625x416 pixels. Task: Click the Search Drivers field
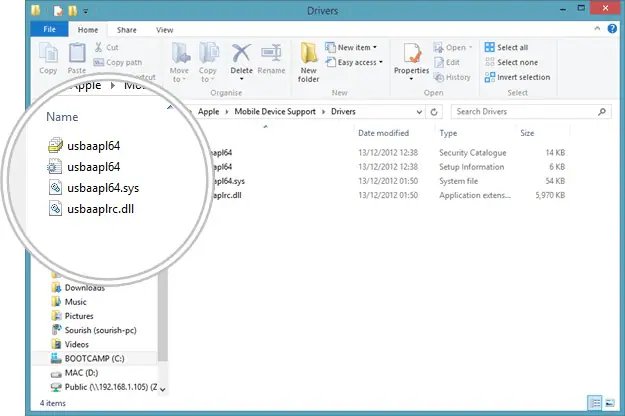531,112
